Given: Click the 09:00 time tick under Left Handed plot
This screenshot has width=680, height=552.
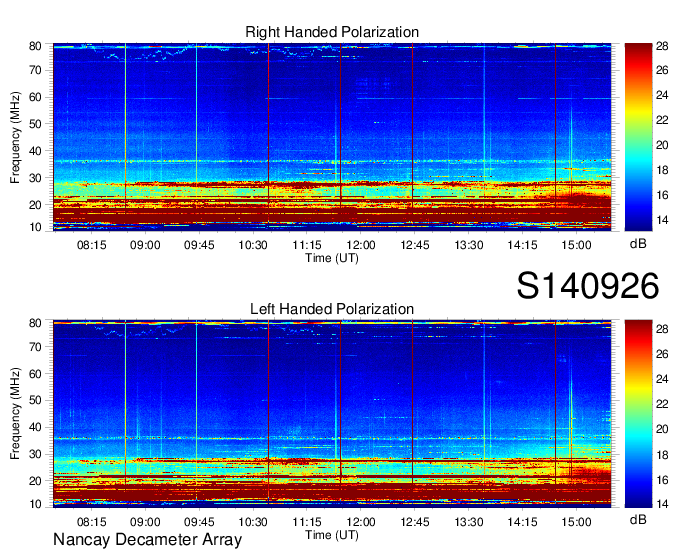Looking at the screenshot, I should click(145, 522).
